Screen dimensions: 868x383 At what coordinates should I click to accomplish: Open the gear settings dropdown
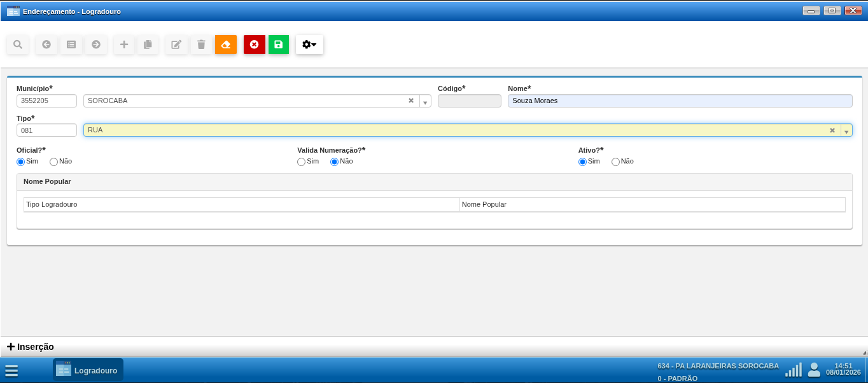(309, 45)
